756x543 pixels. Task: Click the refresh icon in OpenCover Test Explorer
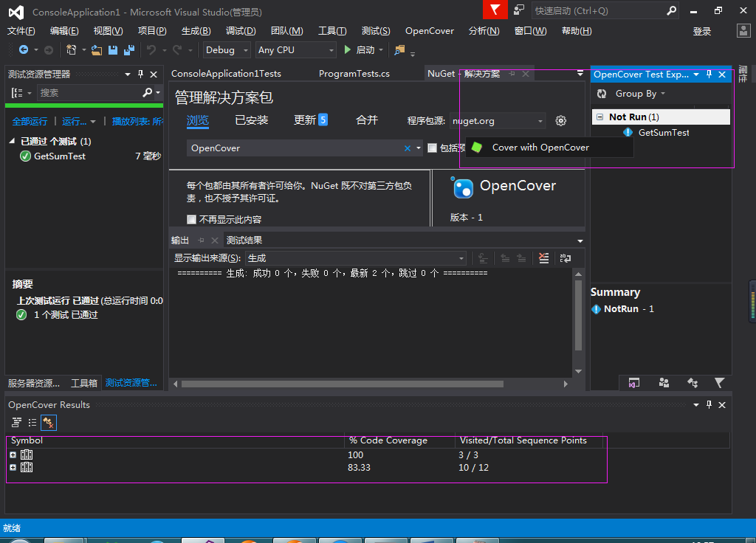(602, 94)
